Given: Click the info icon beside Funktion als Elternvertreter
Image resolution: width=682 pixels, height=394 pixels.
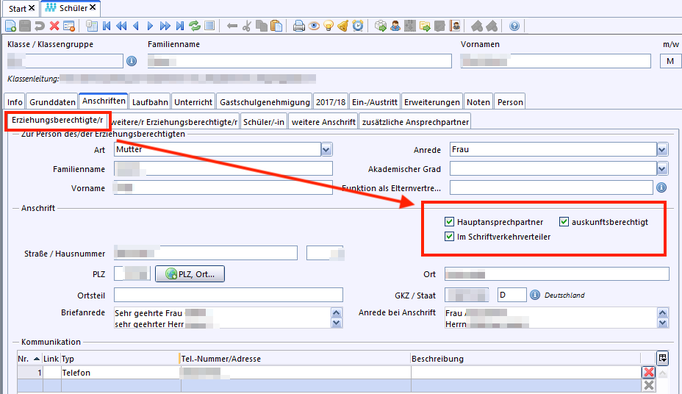Looking at the screenshot, I should tap(661, 187).
